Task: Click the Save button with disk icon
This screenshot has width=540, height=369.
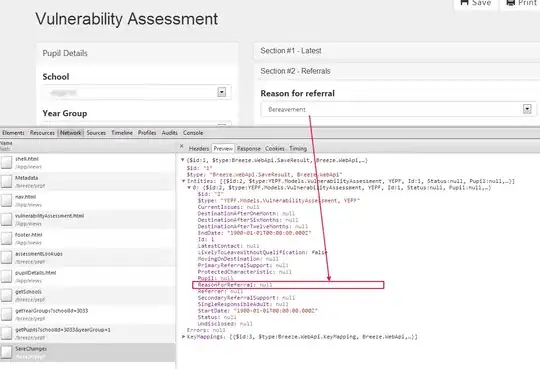Action: [x=476, y=3]
